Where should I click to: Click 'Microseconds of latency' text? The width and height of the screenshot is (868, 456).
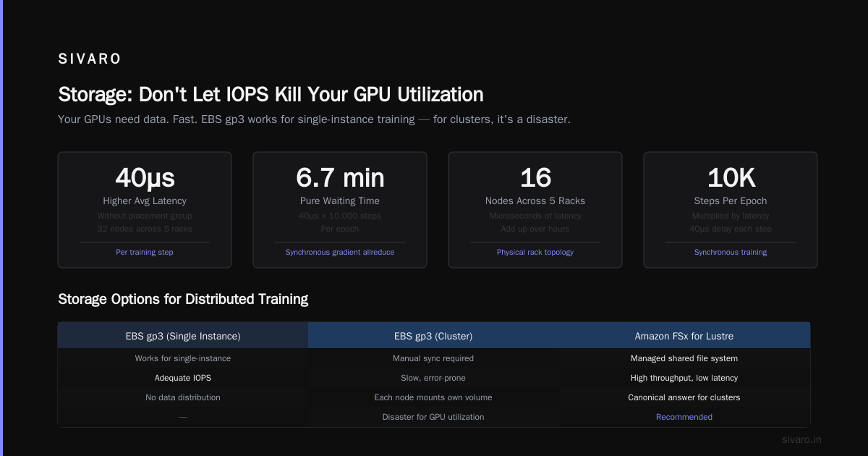pyautogui.click(x=535, y=216)
